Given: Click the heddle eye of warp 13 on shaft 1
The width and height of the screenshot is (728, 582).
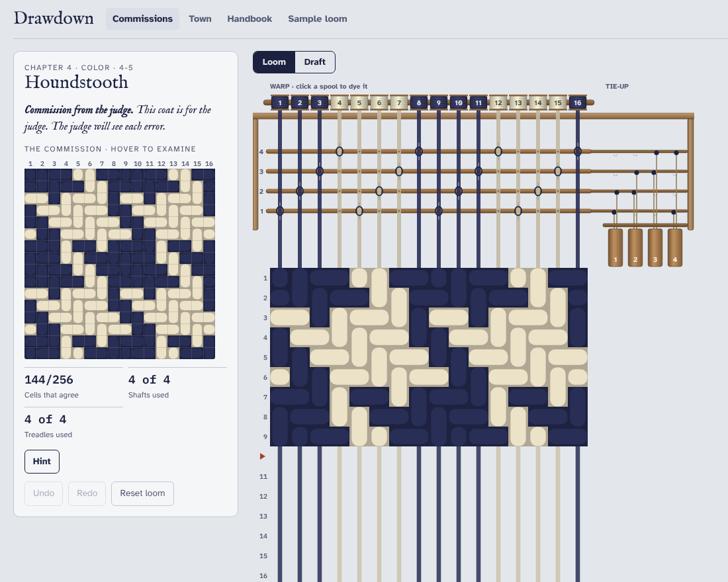Looking at the screenshot, I should pos(518,211).
